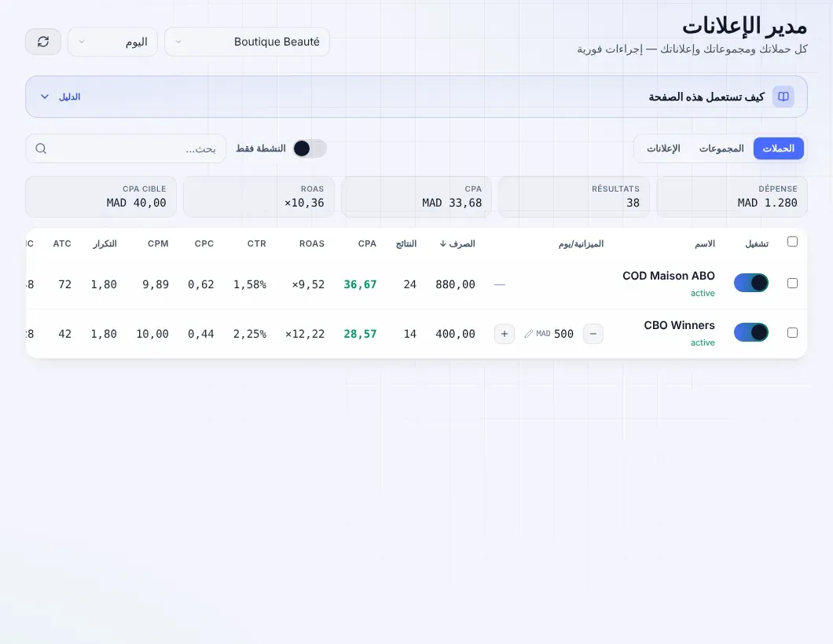Click the CPA column header
The height and width of the screenshot is (644, 833).
click(x=366, y=243)
